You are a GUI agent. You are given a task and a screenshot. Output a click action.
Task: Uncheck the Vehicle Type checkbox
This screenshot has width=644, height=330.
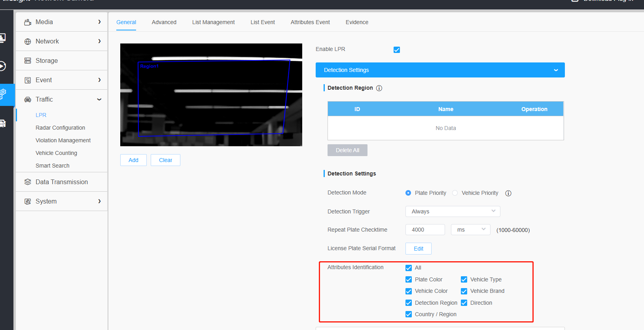464,280
